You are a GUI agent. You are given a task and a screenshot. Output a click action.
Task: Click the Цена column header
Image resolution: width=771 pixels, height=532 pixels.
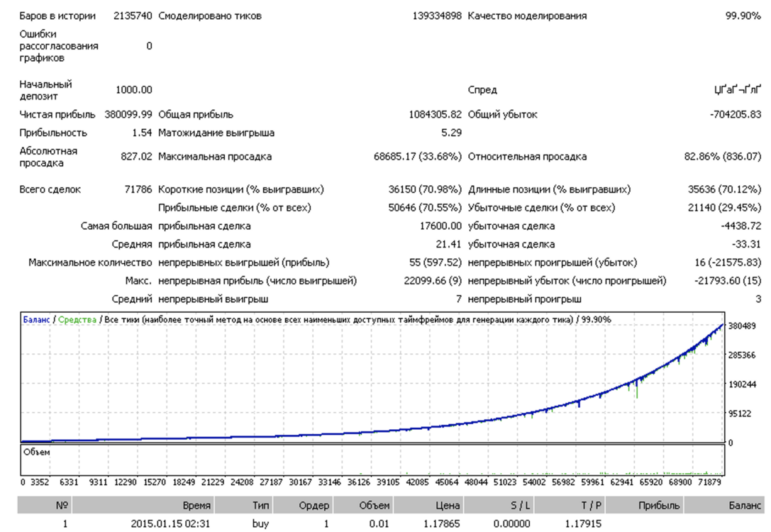coord(429,505)
